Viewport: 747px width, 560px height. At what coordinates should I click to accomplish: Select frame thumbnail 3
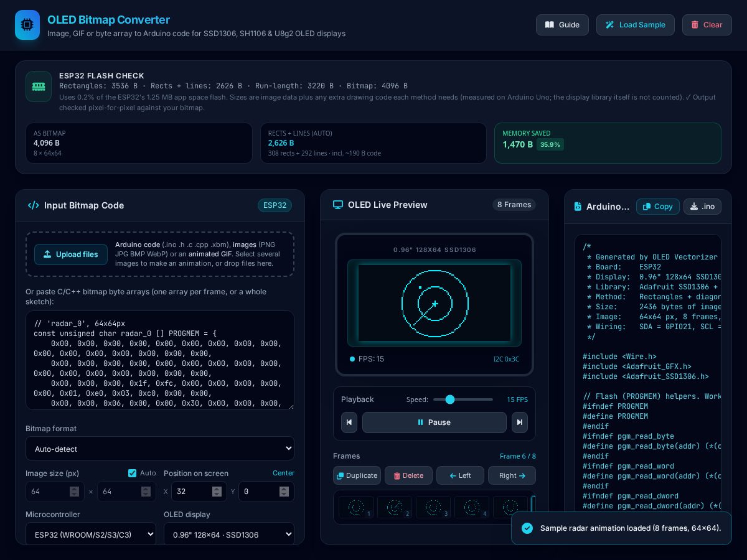tap(433, 507)
